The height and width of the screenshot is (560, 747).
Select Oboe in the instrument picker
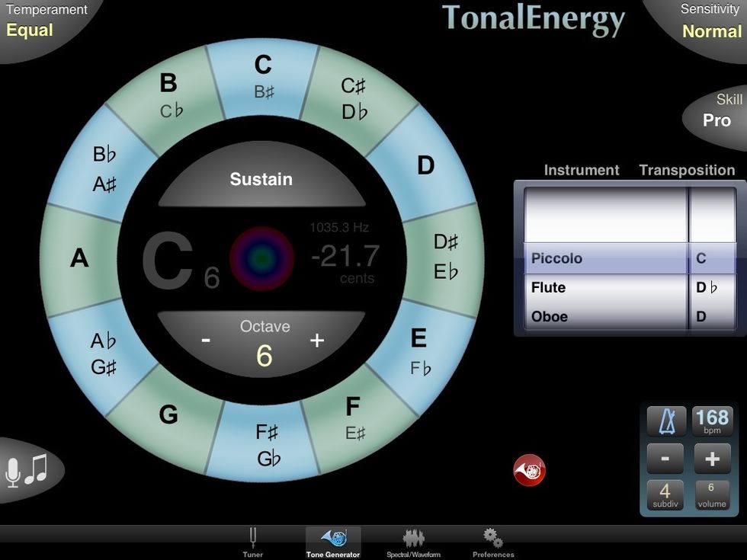coord(605,316)
